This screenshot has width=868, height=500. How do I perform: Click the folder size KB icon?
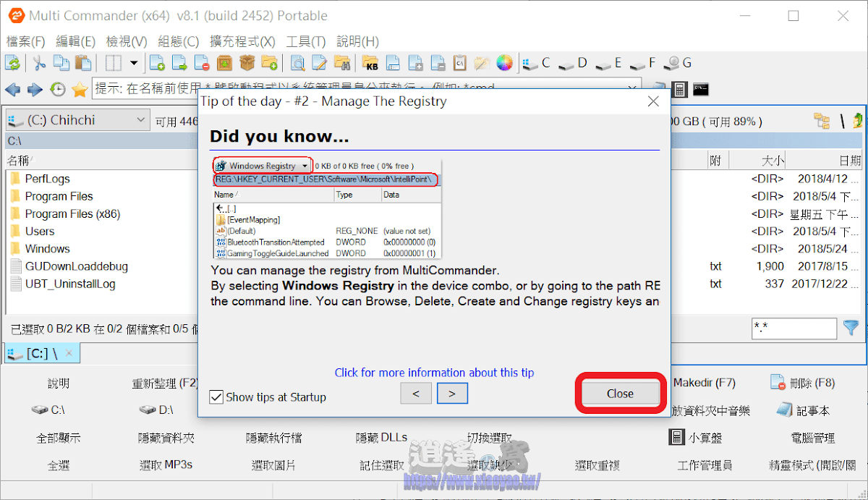(x=370, y=63)
